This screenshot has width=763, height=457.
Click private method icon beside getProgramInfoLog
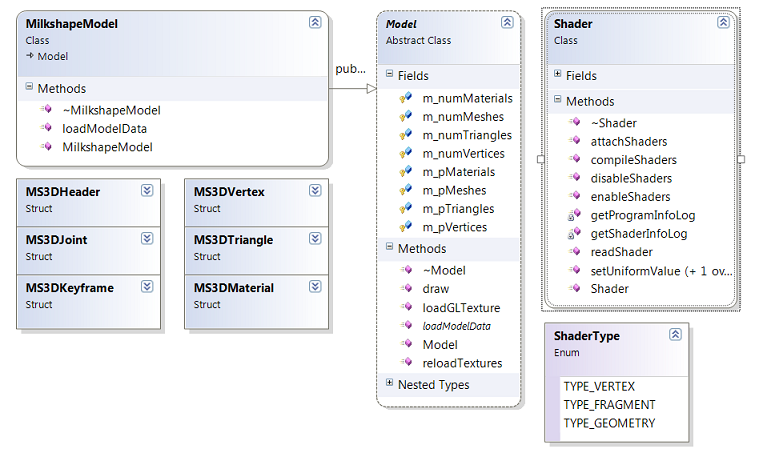tap(575, 214)
